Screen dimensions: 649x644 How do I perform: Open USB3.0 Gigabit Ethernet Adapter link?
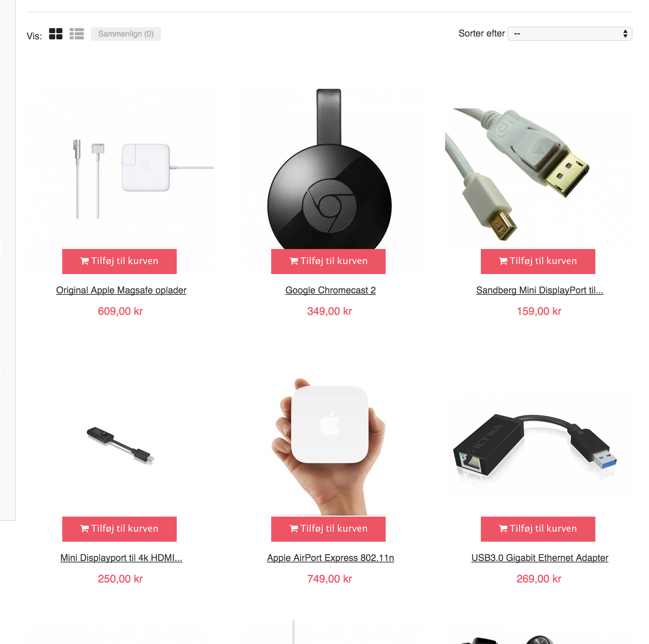(x=540, y=558)
